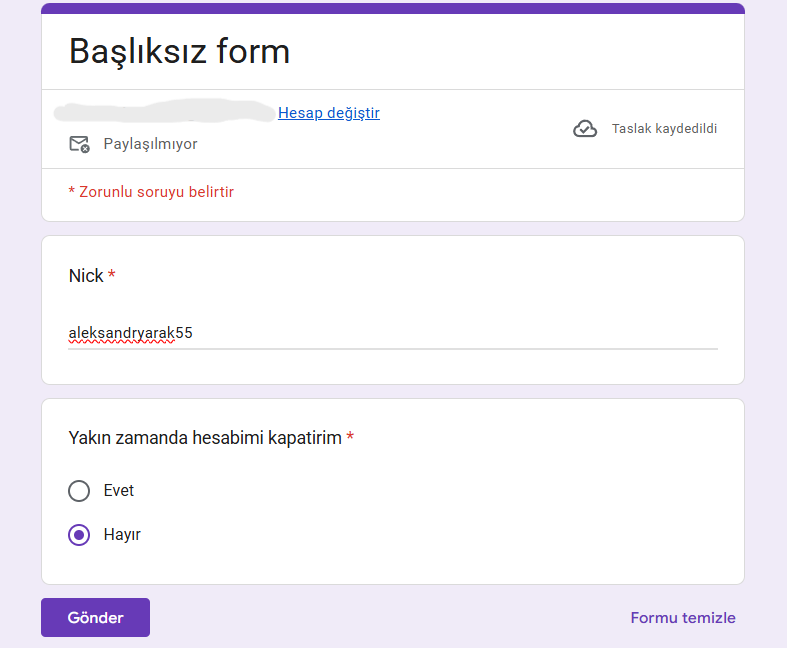The width and height of the screenshot is (787, 648).
Task: Click the Yakın zamanda hesabimi kapatirim question
Action: 205,438
